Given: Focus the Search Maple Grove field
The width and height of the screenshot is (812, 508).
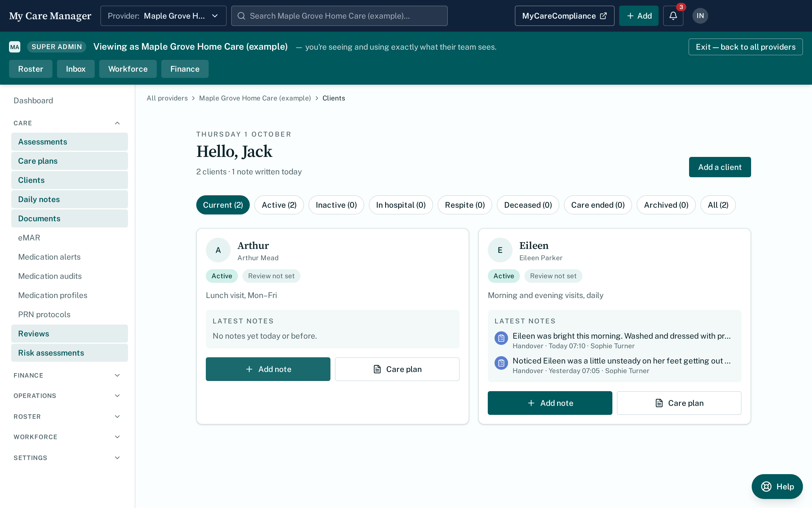Looking at the screenshot, I should point(339,16).
